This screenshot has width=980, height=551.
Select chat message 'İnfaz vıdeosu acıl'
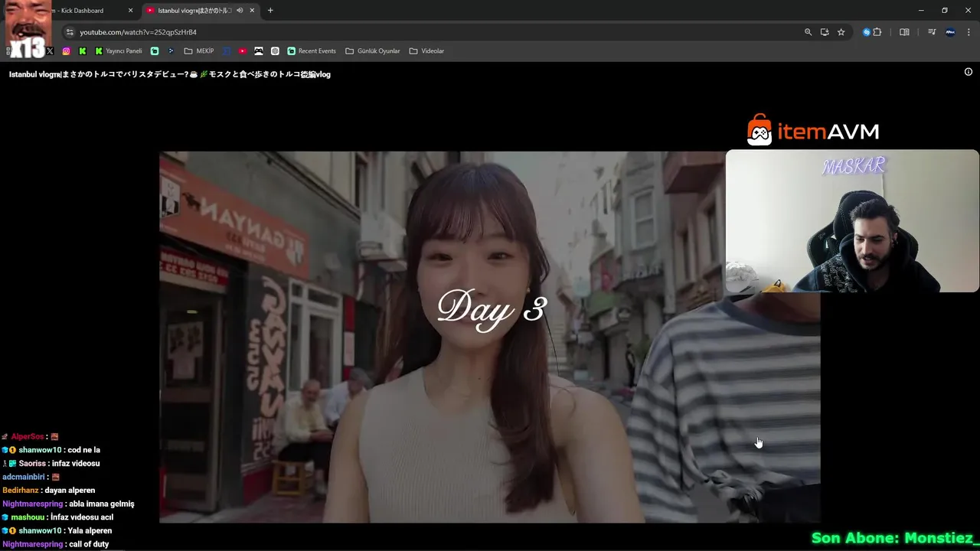(x=82, y=517)
